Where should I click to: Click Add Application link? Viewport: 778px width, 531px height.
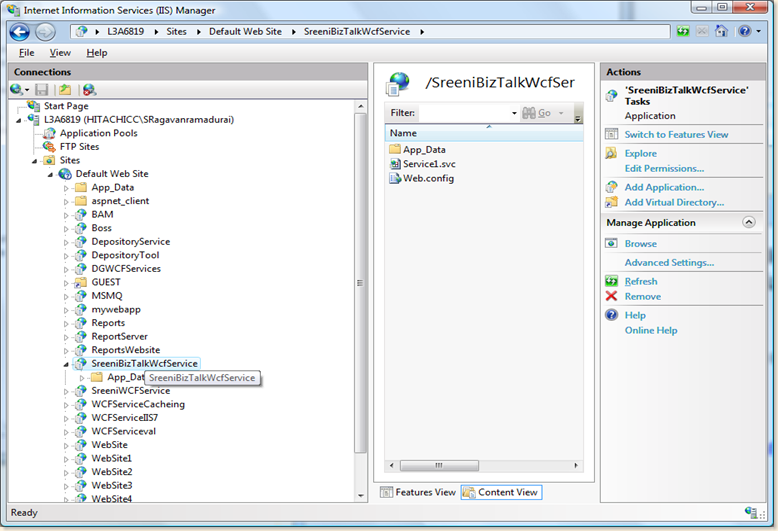point(664,187)
